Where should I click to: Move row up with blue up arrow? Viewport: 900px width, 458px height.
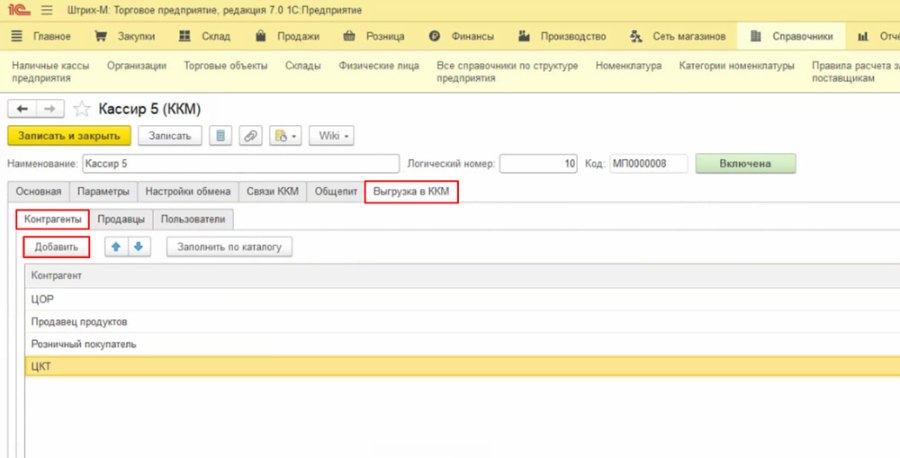[116, 247]
